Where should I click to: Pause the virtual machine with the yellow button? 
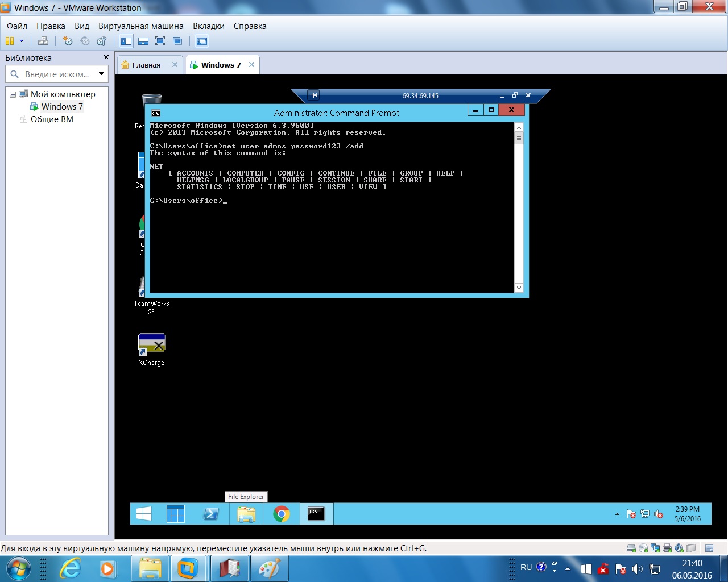tap(10, 41)
